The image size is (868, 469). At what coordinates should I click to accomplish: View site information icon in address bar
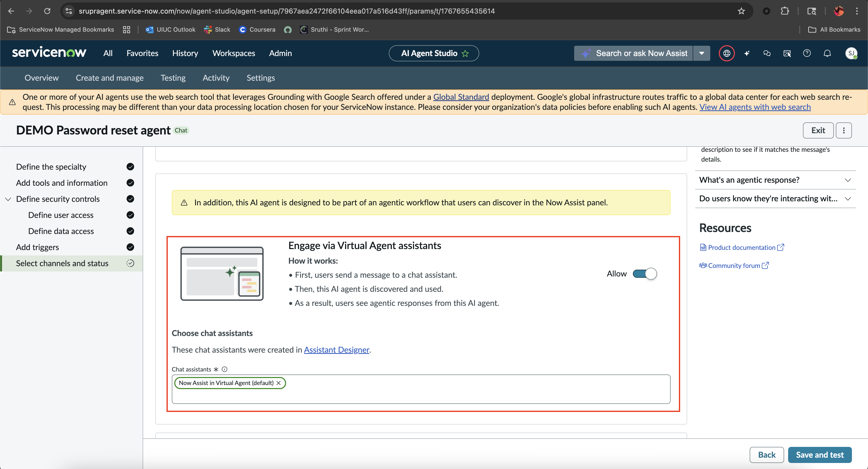(69, 11)
